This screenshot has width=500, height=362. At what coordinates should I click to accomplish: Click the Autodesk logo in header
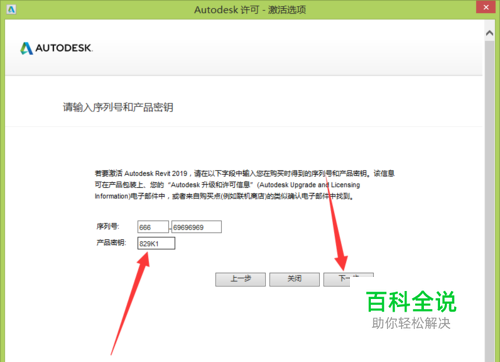(x=56, y=48)
